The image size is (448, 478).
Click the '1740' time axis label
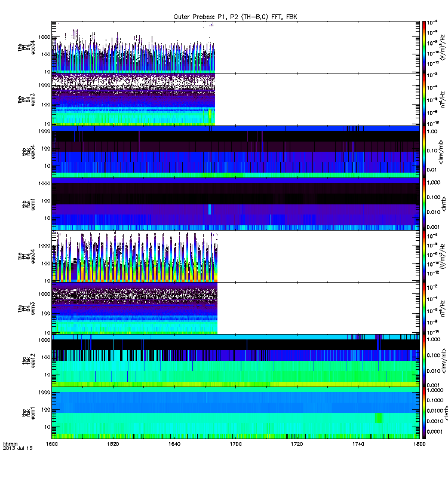tap(358, 444)
